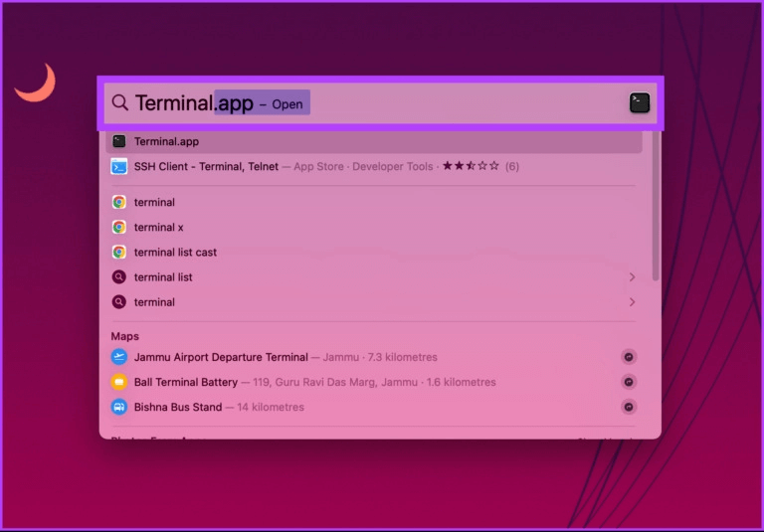
Task: Click the airplane icon for Jammu Airport
Action: pos(119,357)
